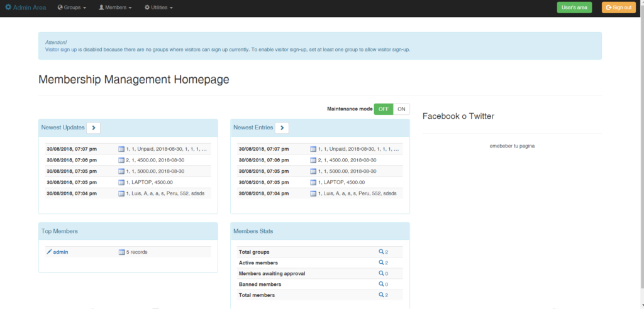Image resolution: width=644 pixels, height=309 pixels.
Task: Click table icon beside 5 records
Action: (x=121, y=252)
